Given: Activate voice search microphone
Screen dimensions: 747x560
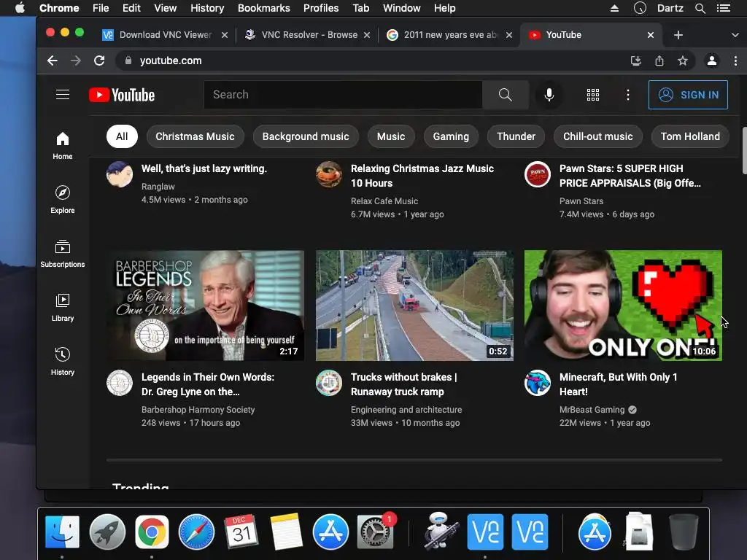Looking at the screenshot, I should [549, 95].
